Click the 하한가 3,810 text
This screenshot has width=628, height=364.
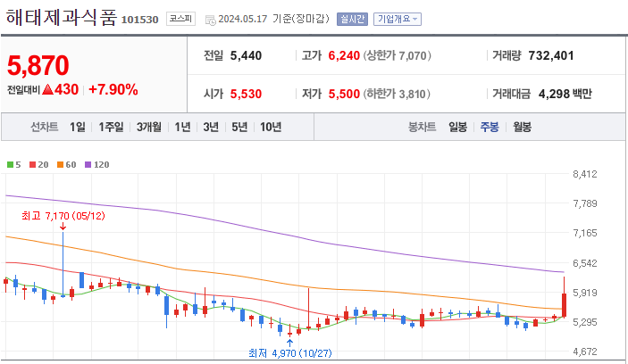(397, 94)
